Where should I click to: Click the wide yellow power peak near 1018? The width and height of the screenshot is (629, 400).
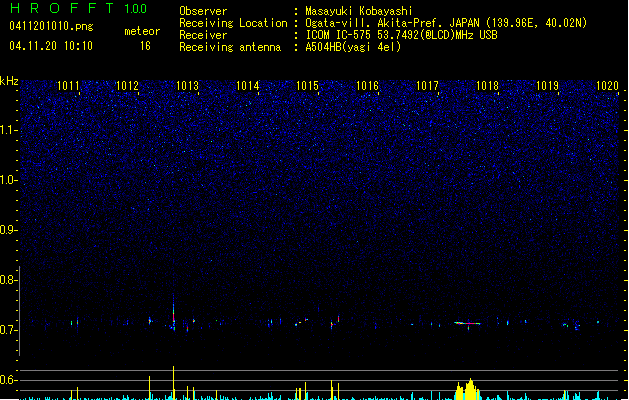pos(468,389)
